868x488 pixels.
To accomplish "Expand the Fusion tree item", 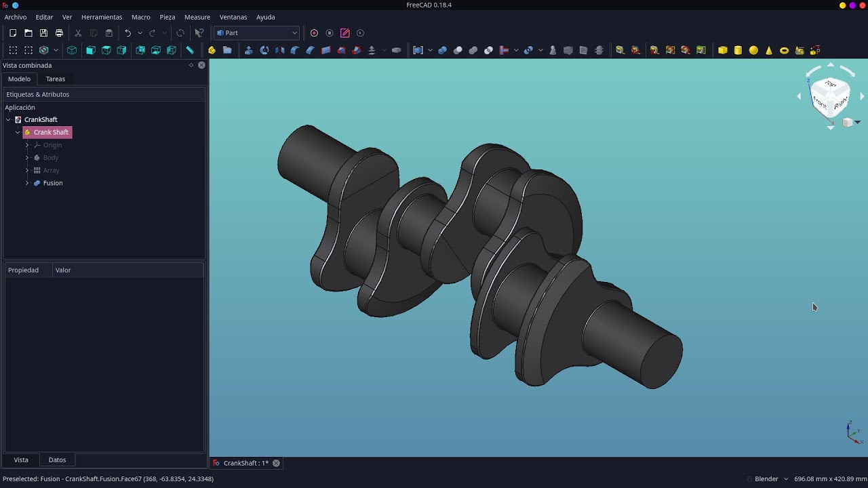I will [x=27, y=183].
